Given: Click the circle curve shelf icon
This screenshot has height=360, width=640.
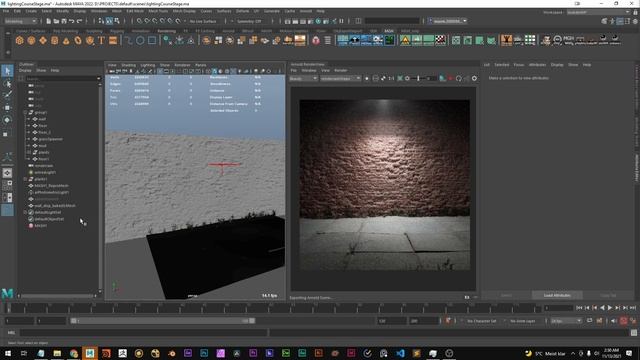Looking at the screenshot, I should coord(140,40).
